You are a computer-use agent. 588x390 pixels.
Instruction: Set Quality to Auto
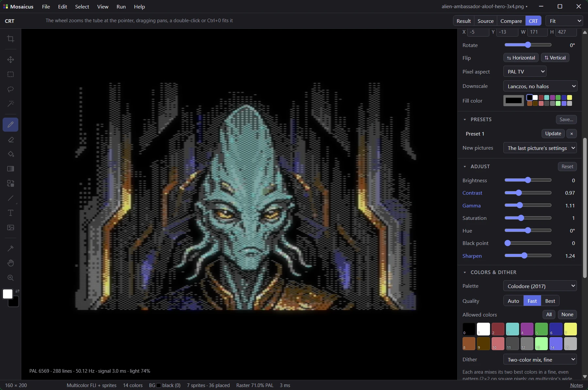[x=513, y=301]
